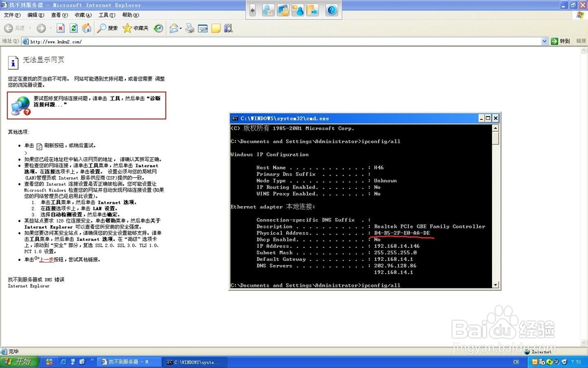The image size is (588, 368).
Task: Open the File (文件) menu
Action: (12, 15)
